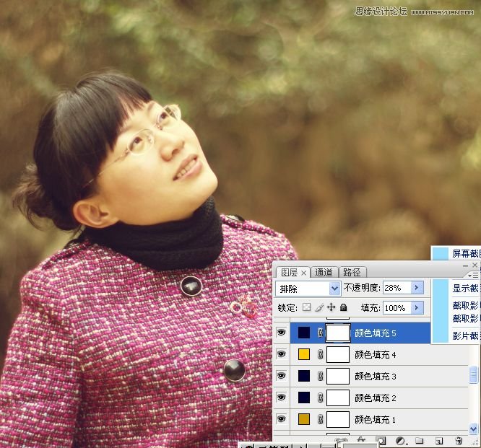Click the dark navy color swatch of 颜色填充 5
The image size is (481, 448).
pyautogui.click(x=303, y=333)
